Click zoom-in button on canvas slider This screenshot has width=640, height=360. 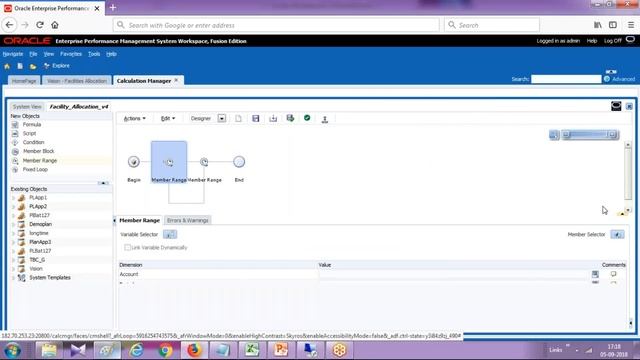(612, 135)
